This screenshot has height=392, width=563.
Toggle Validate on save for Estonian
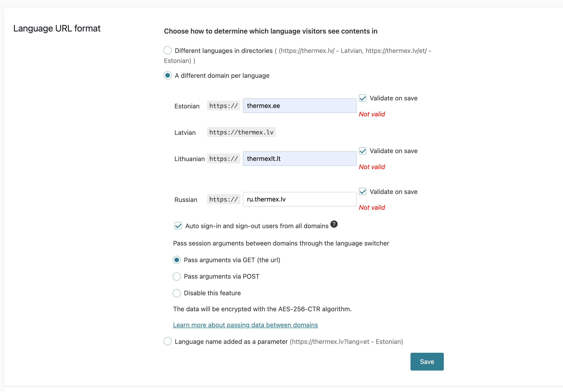pos(362,98)
